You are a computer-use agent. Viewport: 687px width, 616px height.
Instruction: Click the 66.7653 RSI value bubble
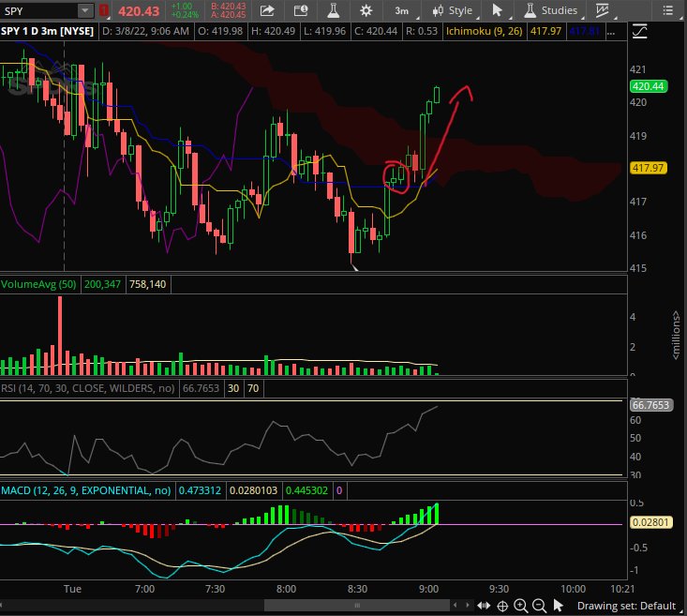tap(650, 405)
